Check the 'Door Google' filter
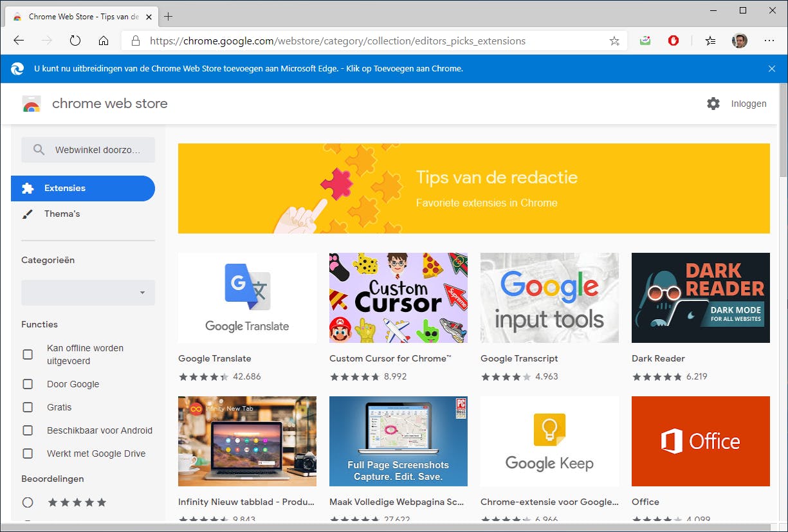Image resolution: width=788 pixels, height=532 pixels. coord(28,384)
